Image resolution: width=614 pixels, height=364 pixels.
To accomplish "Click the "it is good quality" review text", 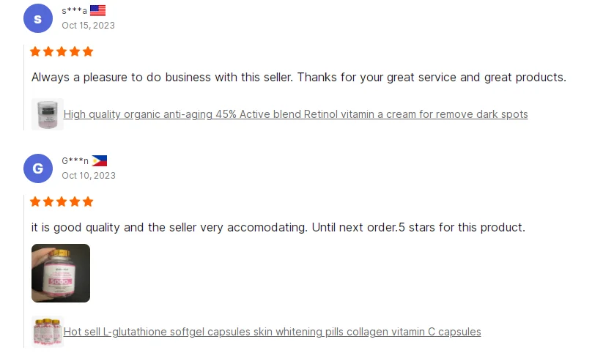I will tap(278, 227).
